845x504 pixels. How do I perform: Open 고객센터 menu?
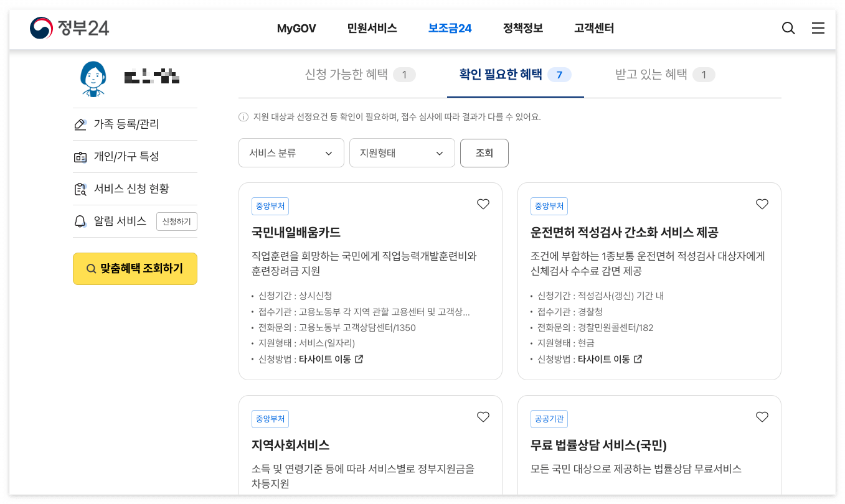pyautogui.click(x=594, y=29)
